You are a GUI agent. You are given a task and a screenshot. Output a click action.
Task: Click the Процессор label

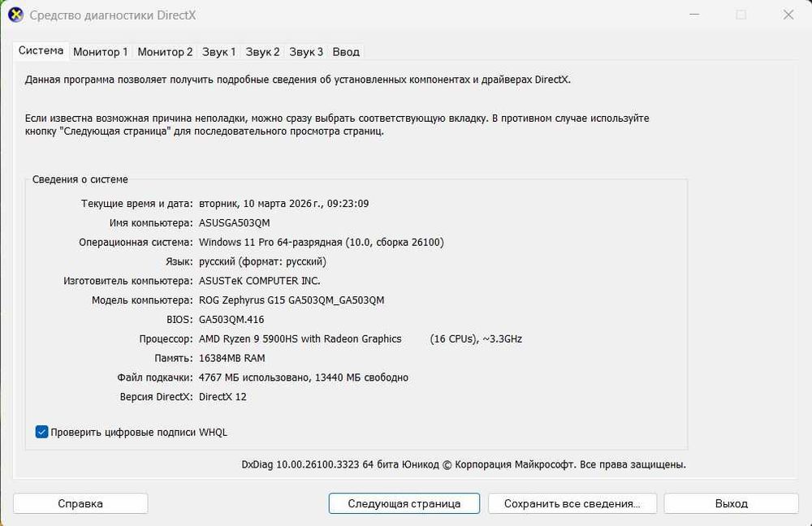(166, 338)
